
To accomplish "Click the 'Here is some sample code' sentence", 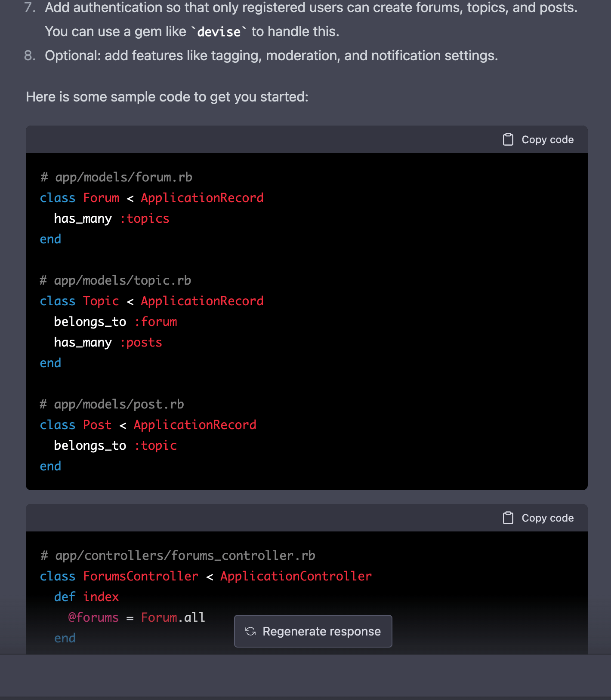I will pos(167,97).
